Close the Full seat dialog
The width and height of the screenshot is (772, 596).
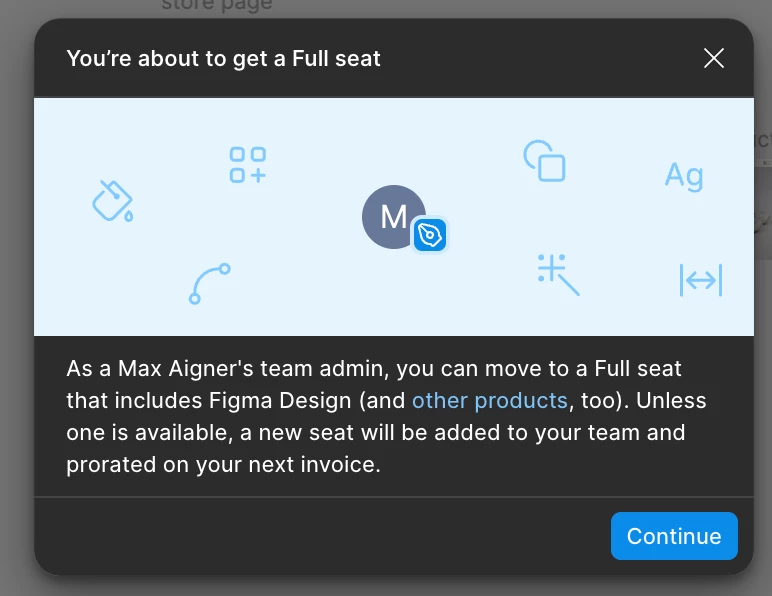click(714, 58)
